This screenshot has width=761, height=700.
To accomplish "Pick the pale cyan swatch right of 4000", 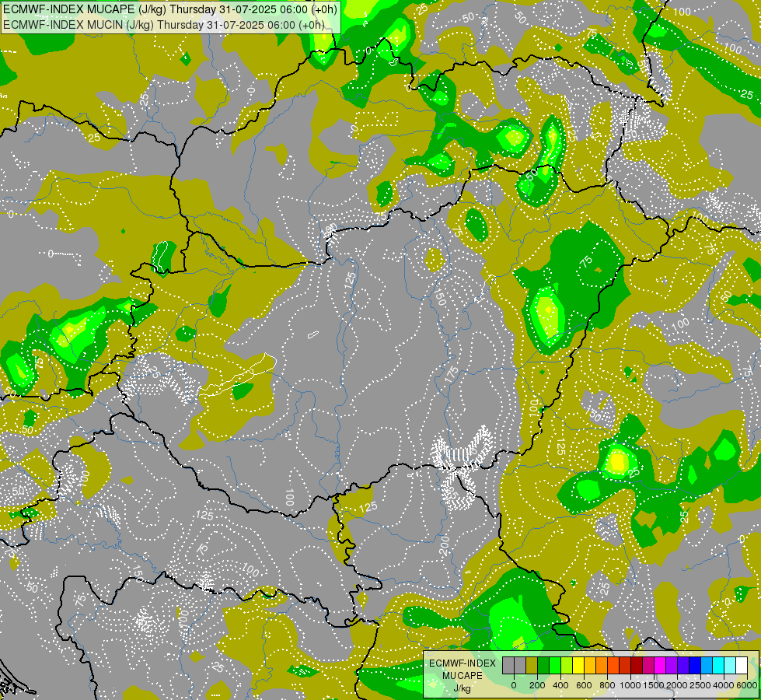I will (730, 665).
